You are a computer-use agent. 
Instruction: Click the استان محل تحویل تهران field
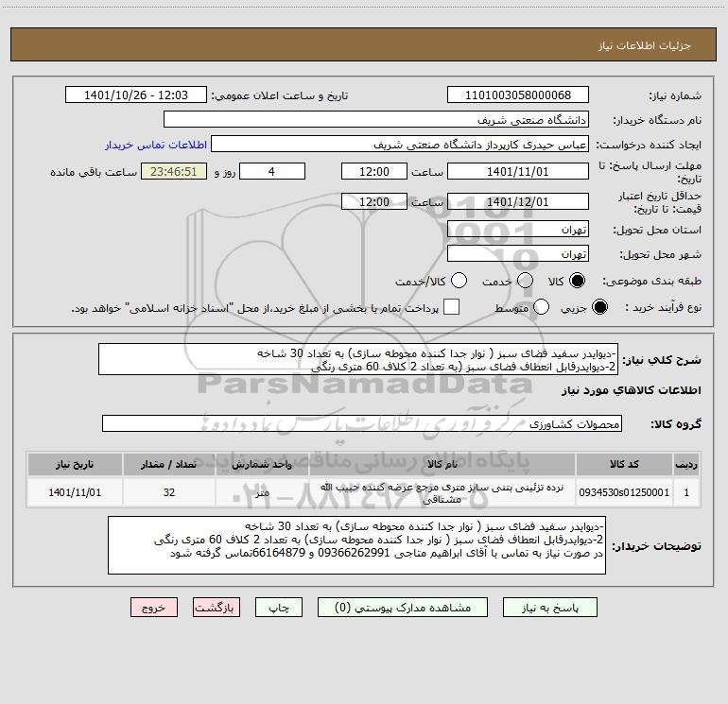click(x=518, y=229)
